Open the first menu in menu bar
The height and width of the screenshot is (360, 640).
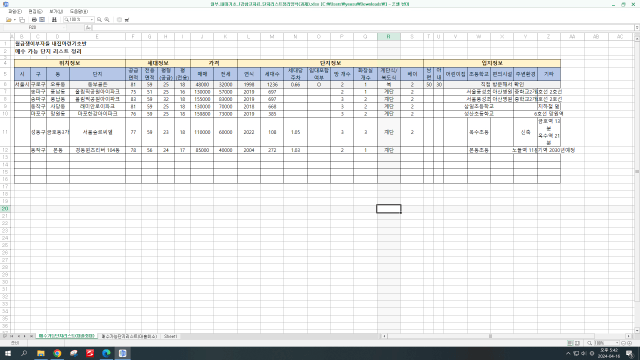click(15, 11)
